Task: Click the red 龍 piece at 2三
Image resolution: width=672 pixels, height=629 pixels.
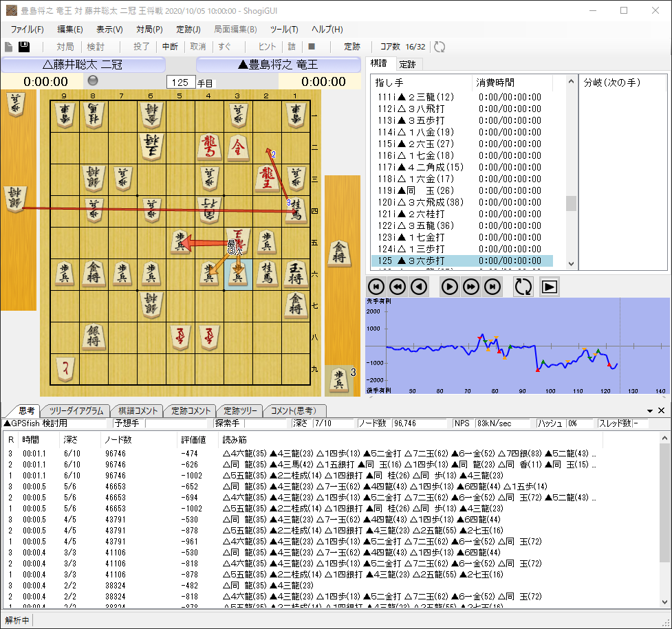Action: pos(267,179)
